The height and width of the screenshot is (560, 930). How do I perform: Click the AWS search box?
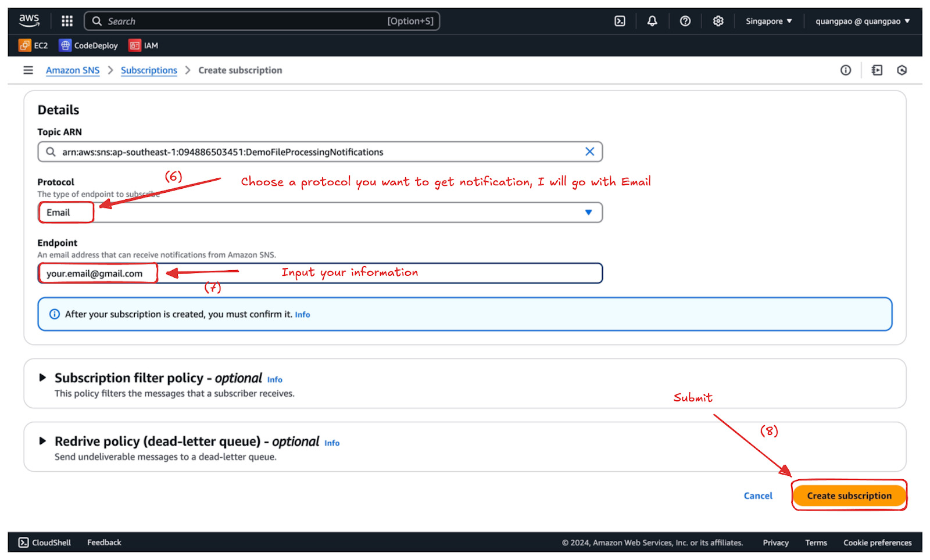click(262, 21)
